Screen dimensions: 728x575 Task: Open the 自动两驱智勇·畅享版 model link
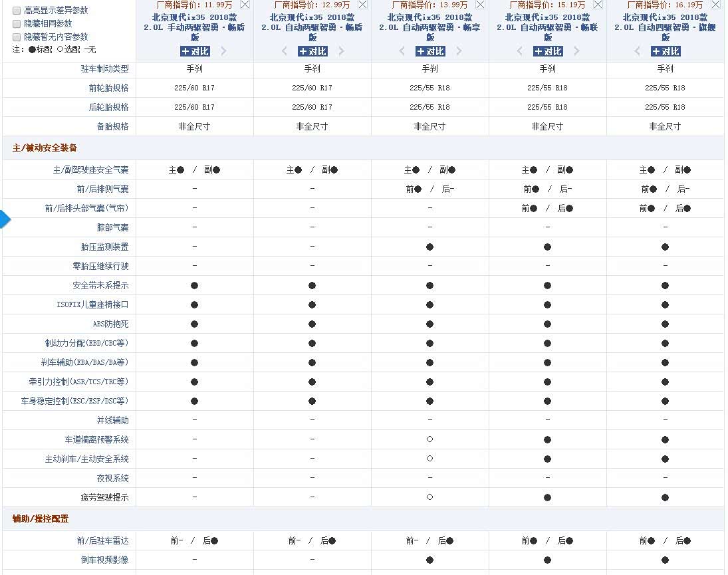429,27
